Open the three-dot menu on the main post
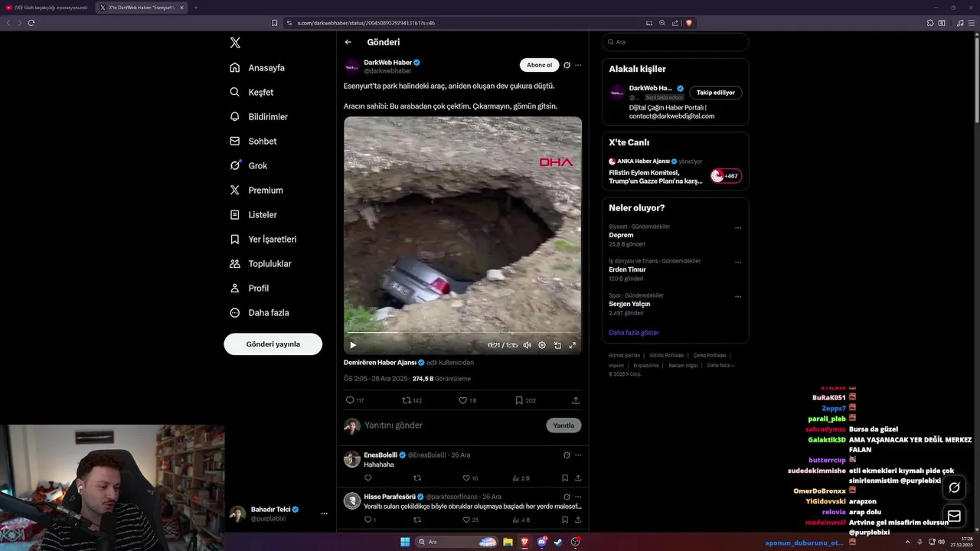Image resolution: width=980 pixels, height=551 pixels. click(578, 65)
